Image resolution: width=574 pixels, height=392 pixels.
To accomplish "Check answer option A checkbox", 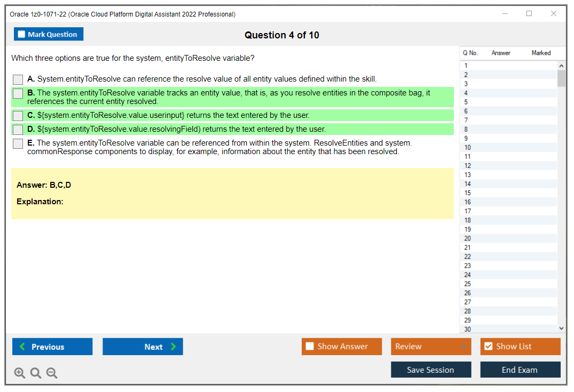I will point(18,79).
